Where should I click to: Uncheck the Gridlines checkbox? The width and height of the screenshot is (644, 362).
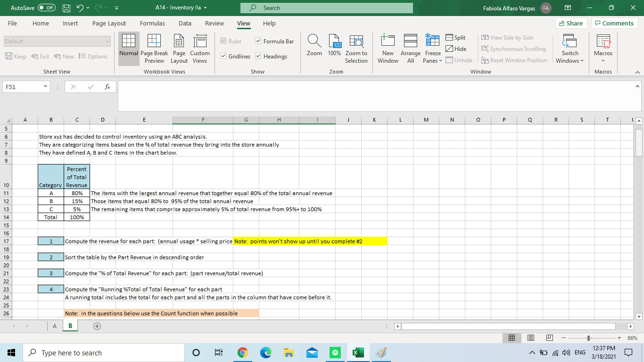223,56
